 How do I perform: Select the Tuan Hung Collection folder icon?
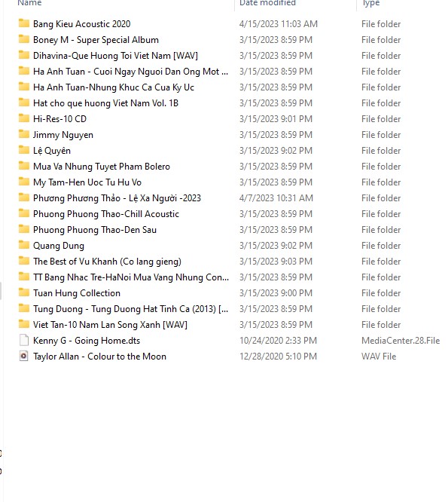tap(23, 292)
